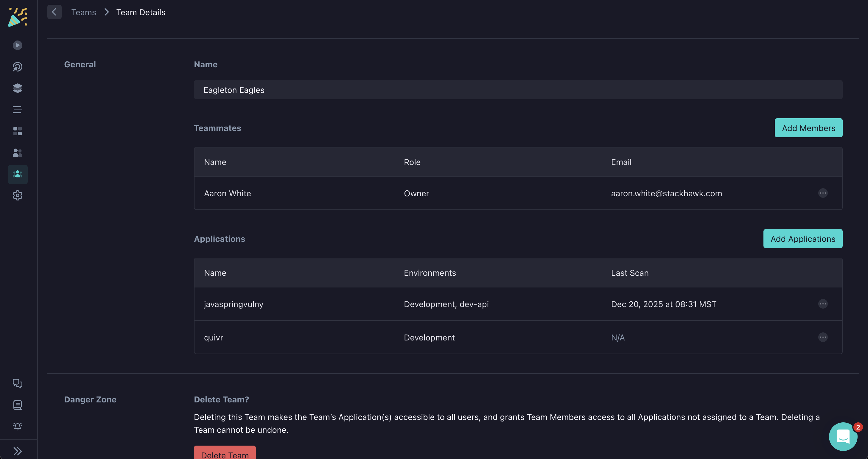Open Aaron White row options menu
Image resolution: width=868 pixels, height=459 pixels.
point(823,193)
